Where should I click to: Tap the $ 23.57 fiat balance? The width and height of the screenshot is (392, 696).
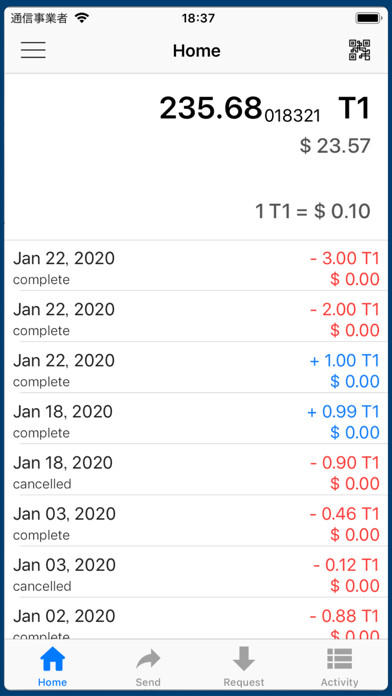point(335,146)
